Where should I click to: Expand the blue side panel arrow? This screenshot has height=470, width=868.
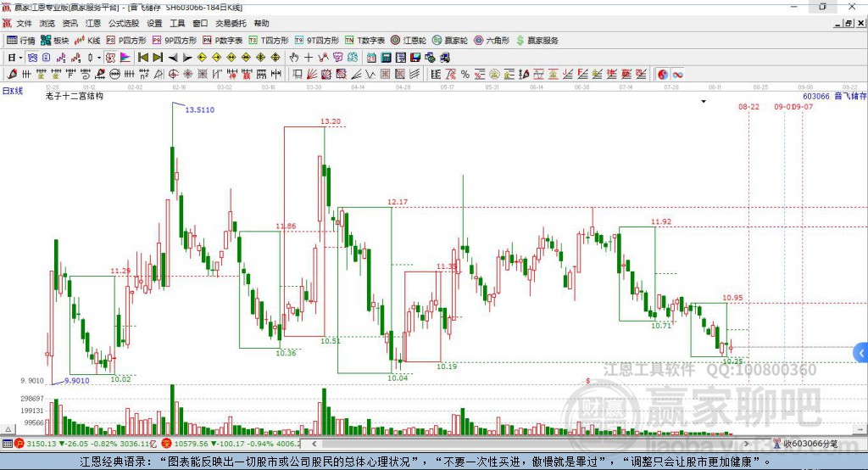click(861, 353)
